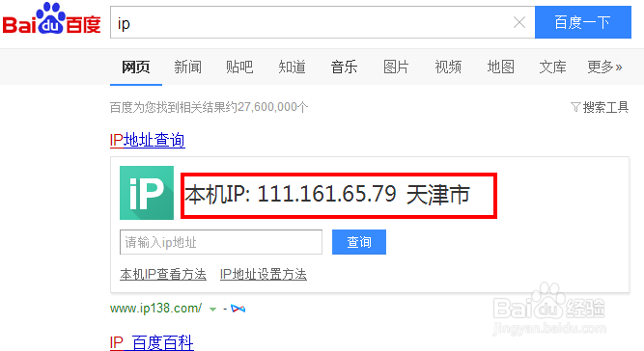Click the 百度一下 search button
The height and width of the screenshot is (351, 644).
tap(583, 22)
